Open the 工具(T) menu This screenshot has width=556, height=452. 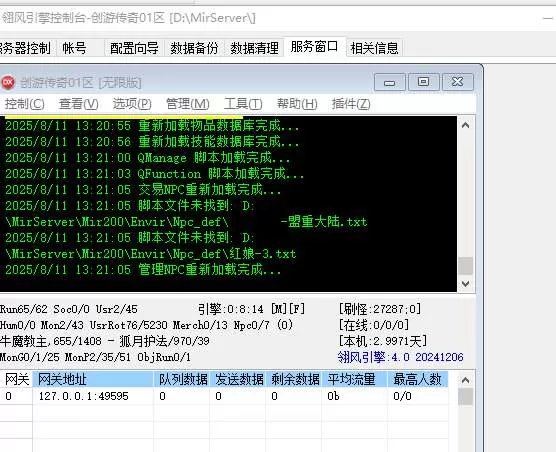[243, 104]
